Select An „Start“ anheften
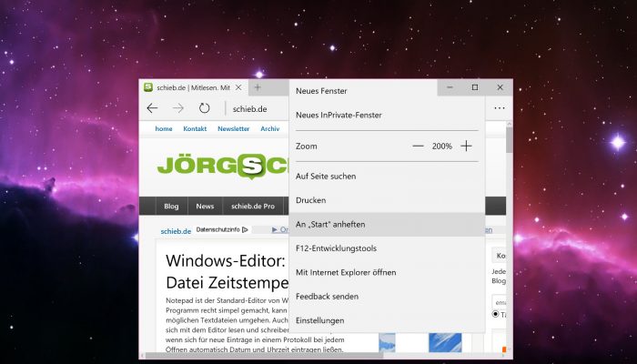The width and height of the screenshot is (637, 364). (x=387, y=224)
